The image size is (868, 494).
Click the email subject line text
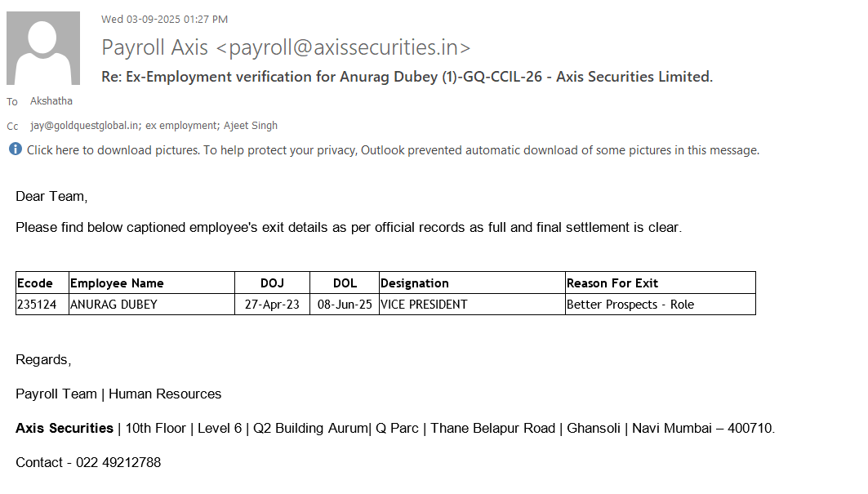407,77
